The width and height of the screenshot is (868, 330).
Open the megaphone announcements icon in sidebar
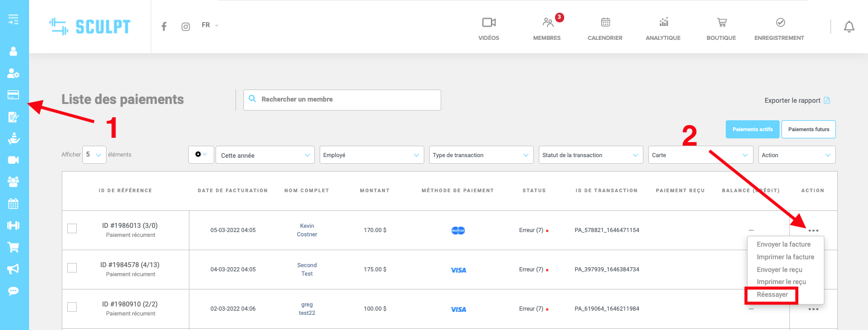coord(13,268)
